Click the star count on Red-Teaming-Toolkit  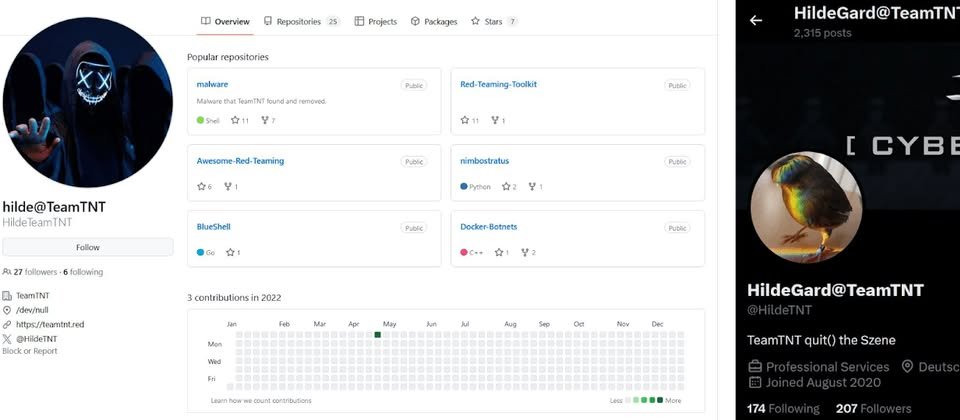(470, 121)
